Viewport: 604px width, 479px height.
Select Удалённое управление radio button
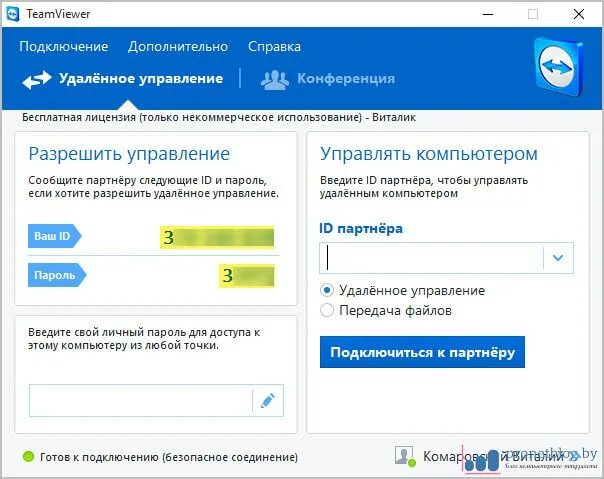point(327,290)
